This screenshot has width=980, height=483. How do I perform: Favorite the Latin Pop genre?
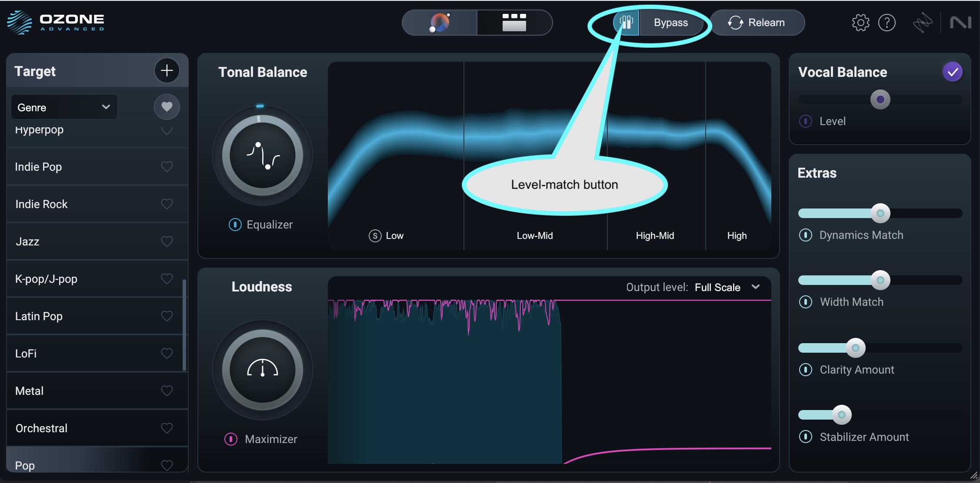click(167, 316)
